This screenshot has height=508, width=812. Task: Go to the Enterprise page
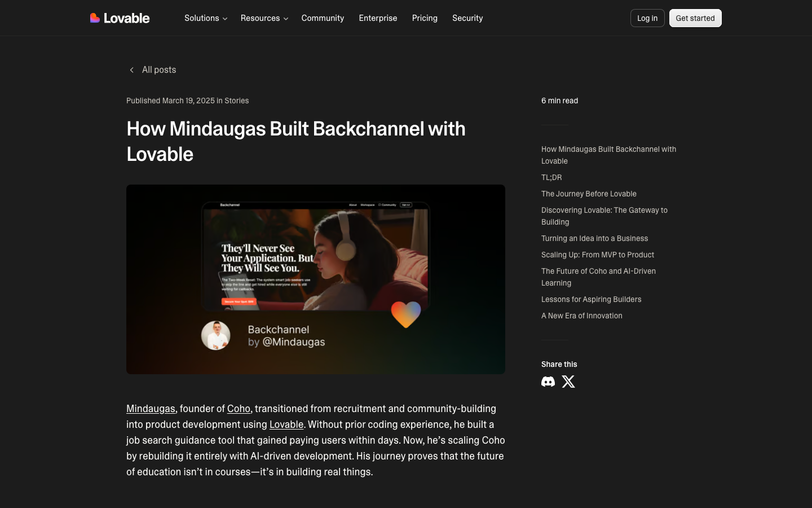click(x=378, y=18)
